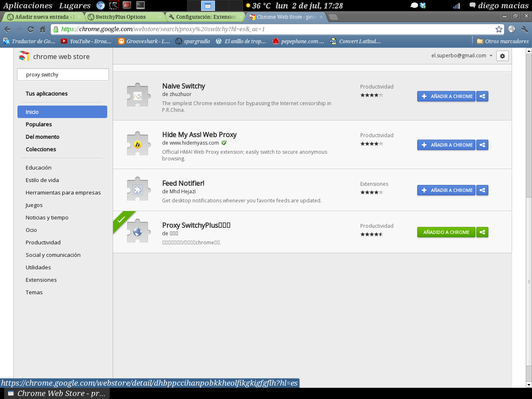Select Del momento in the sidebar

click(42, 137)
